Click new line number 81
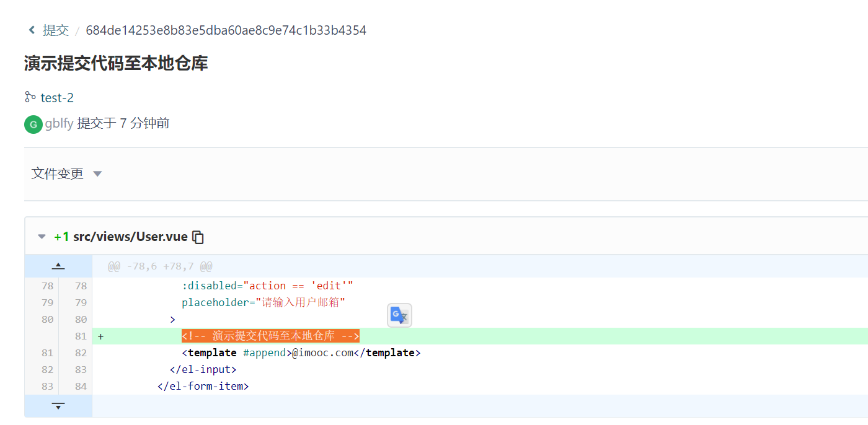868x425 pixels. click(x=81, y=336)
